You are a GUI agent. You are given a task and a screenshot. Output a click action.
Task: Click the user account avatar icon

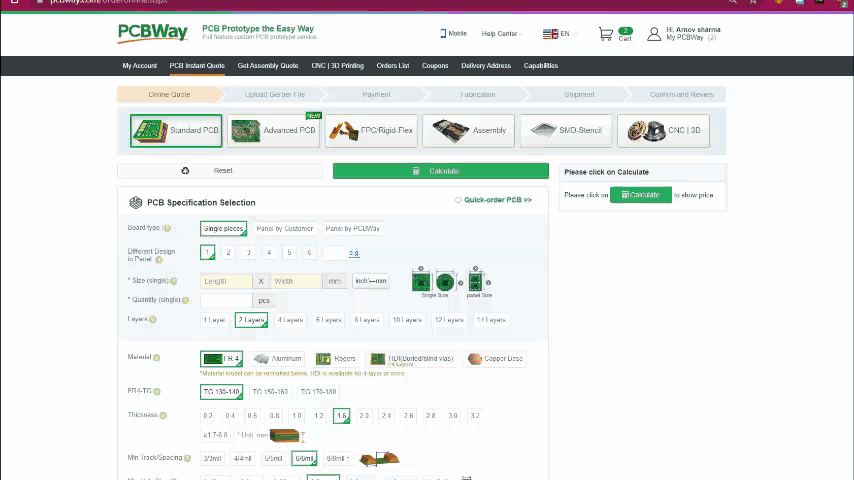point(654,34)
